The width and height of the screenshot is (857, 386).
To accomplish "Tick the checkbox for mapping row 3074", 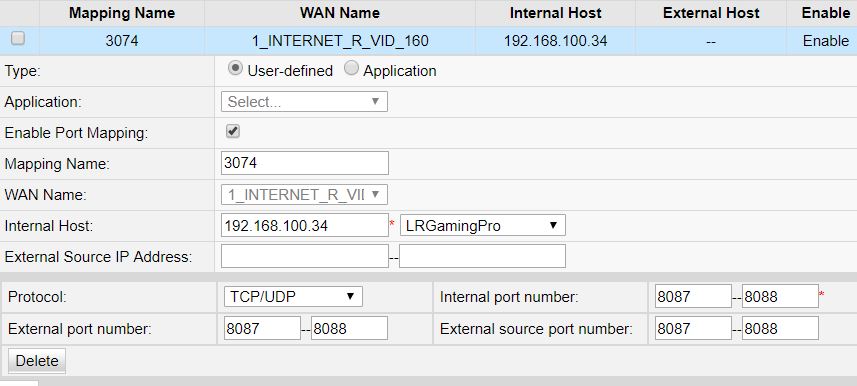I will pos(18,38).
